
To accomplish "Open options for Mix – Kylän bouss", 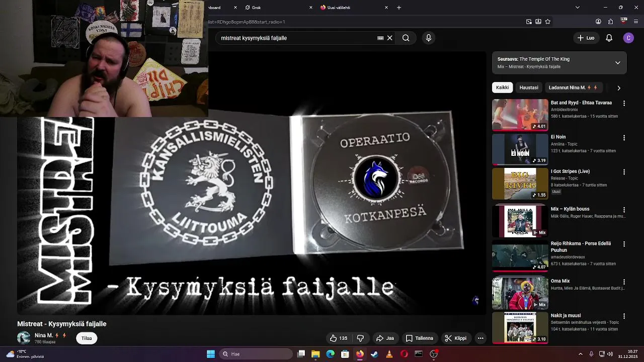I will tap(624, 210).
